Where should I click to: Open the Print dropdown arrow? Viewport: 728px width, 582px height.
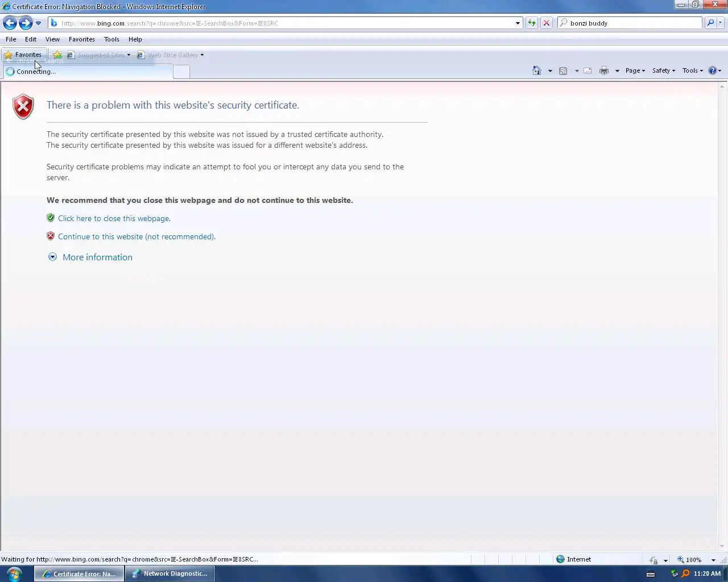(x=617, y=71)
